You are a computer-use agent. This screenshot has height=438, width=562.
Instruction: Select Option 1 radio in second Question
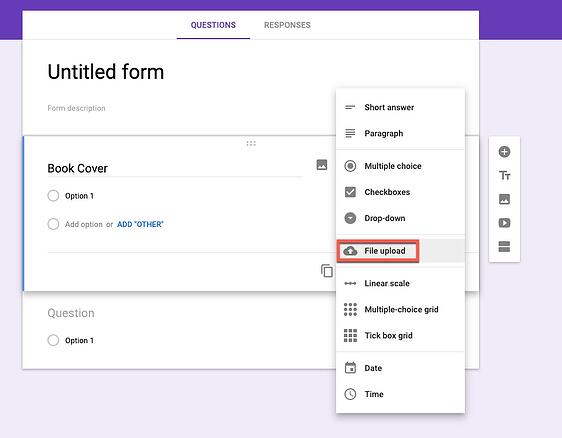tap(53, 340)
